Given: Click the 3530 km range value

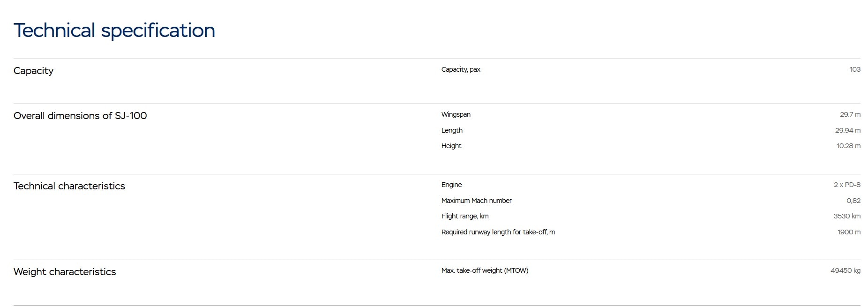Looking at the screenshot, I should [x=846, y=216].
